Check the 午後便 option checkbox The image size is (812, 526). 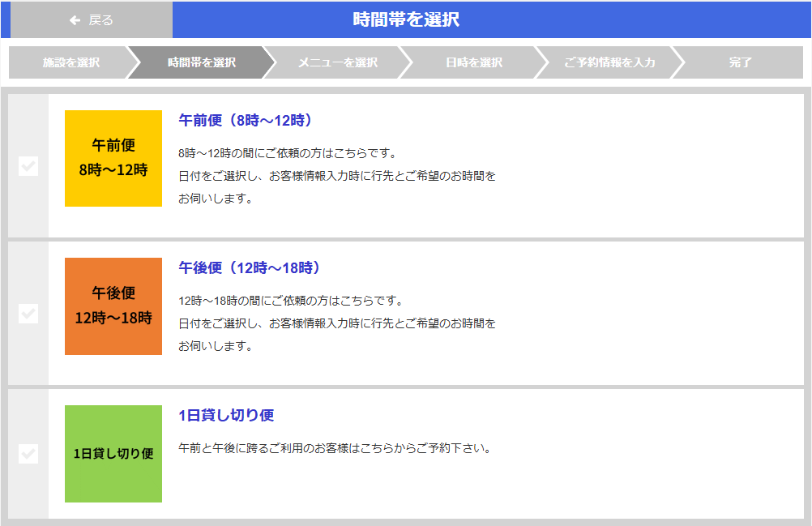(x=28, y=314)
